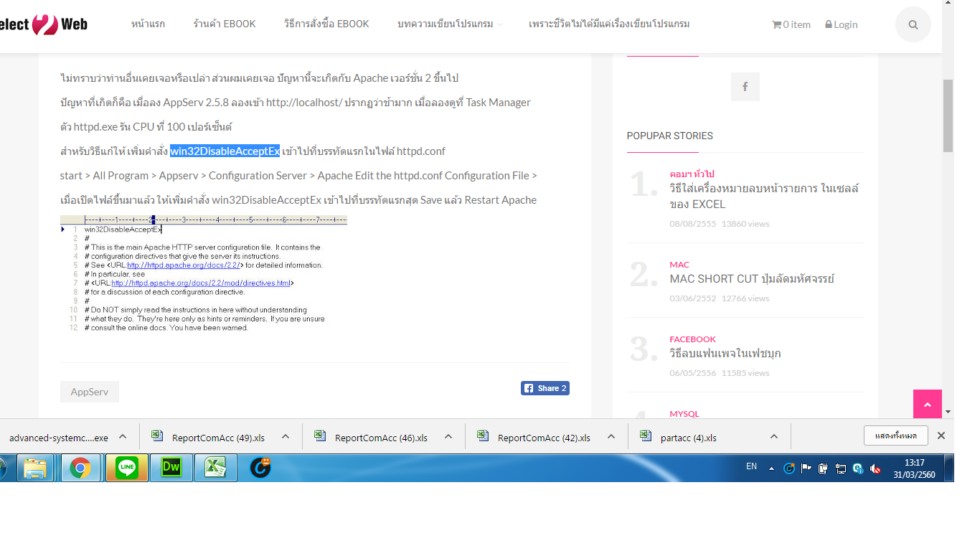This screenshot has width=980, height=551.
Task: Open Advanced SystemCare taskbar icon
Action: click(x=260, y=468)
